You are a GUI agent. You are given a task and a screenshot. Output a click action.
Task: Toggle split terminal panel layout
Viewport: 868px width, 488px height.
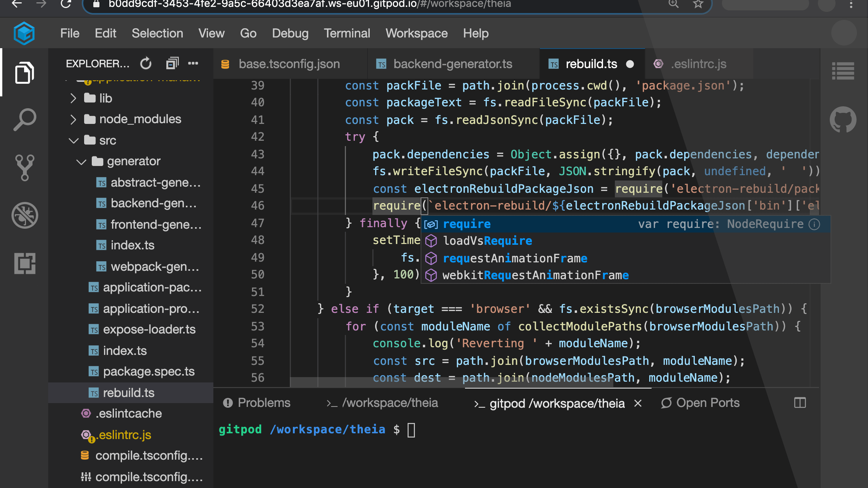click(800, 403)
